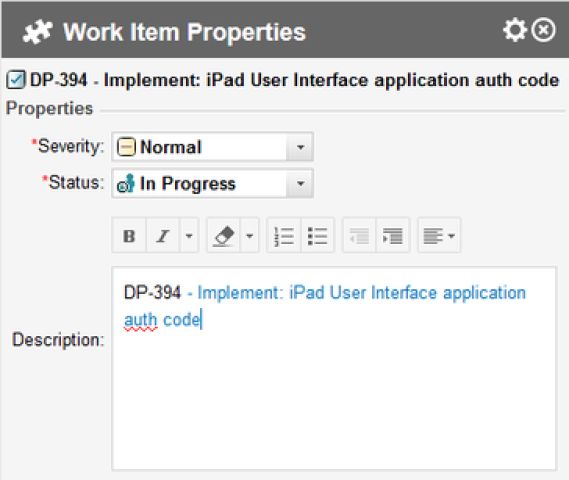Insert a numbered list
The image size is (569, 480).
[x=284, y=236]
